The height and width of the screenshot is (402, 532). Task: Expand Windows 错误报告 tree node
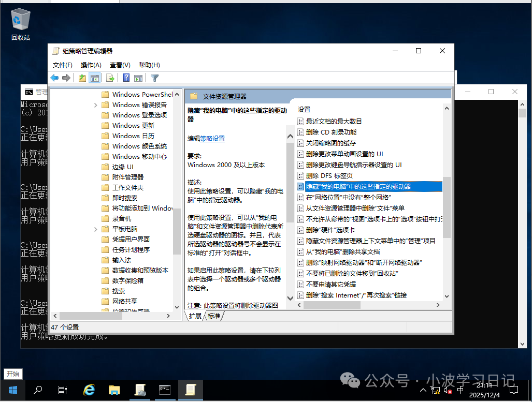96,105
